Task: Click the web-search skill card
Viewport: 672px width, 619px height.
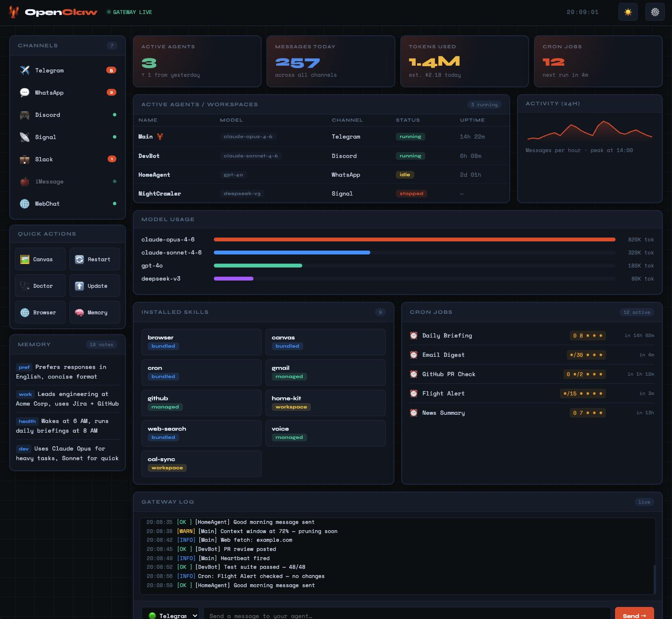Action: (201, 433)
